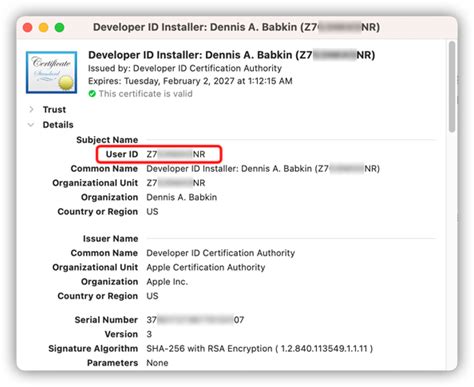Click the Subject Common Name value with Dennis A. Babkin
The width and height of the screenshot is (474, 387).
tap(263, 169)
